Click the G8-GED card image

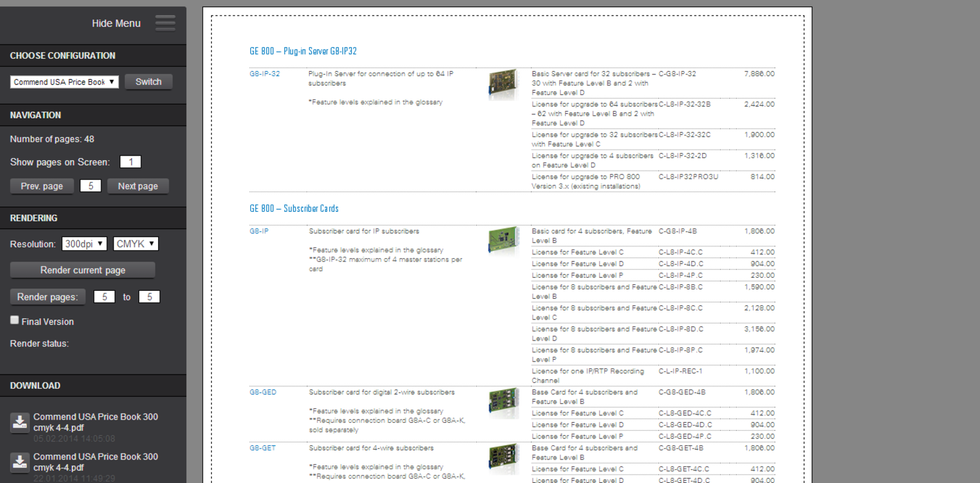pos(502,403)
